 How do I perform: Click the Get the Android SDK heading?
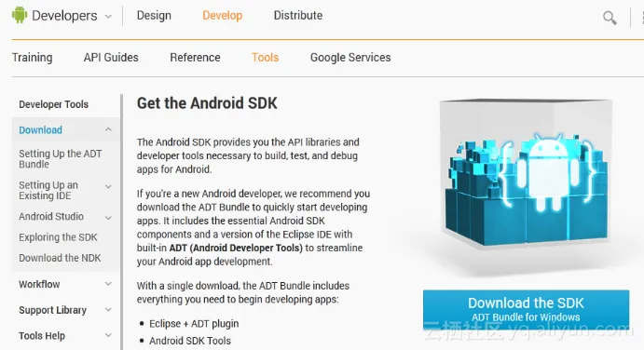click(207, 103)
